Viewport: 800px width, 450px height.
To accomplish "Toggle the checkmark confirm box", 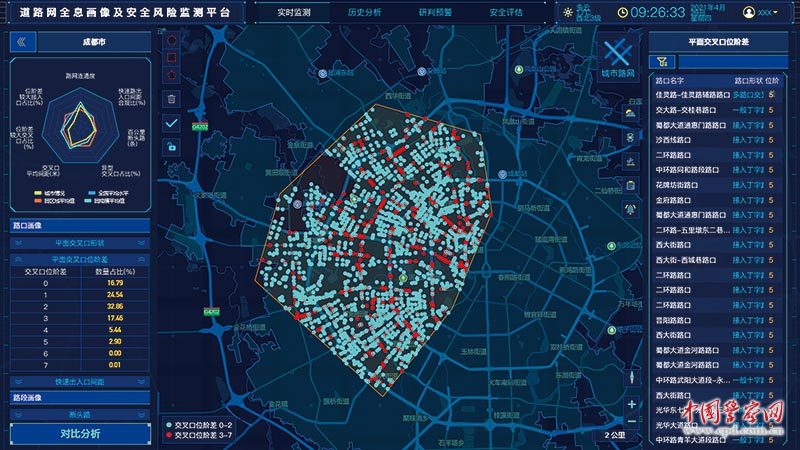I will [x=172, y=123].
